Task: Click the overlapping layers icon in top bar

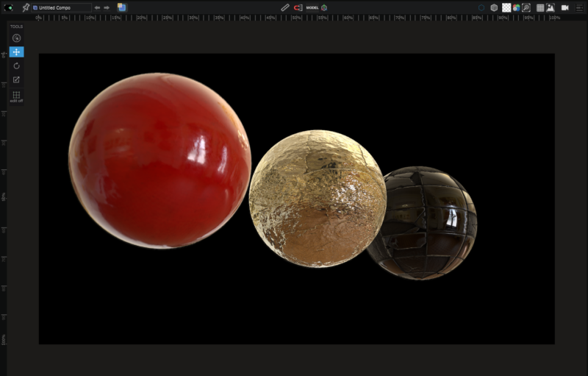Action: coord(121,7)
